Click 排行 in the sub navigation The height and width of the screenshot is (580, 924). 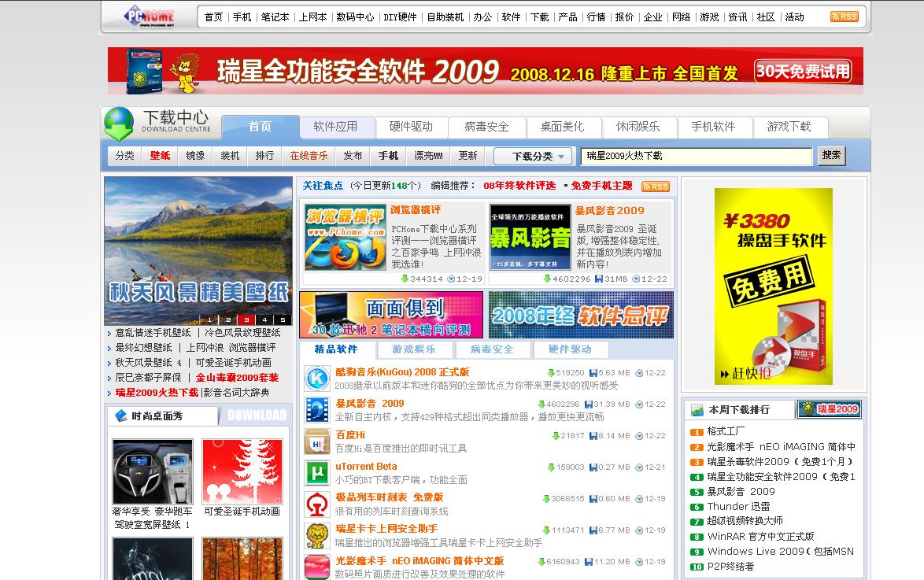tap(264, 156)
